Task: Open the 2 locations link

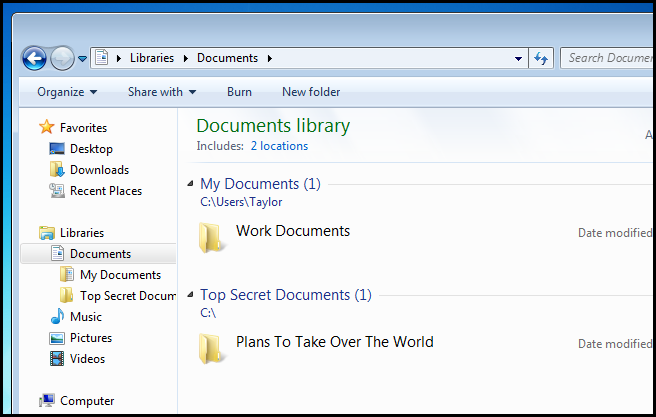Action: (279, 146)
